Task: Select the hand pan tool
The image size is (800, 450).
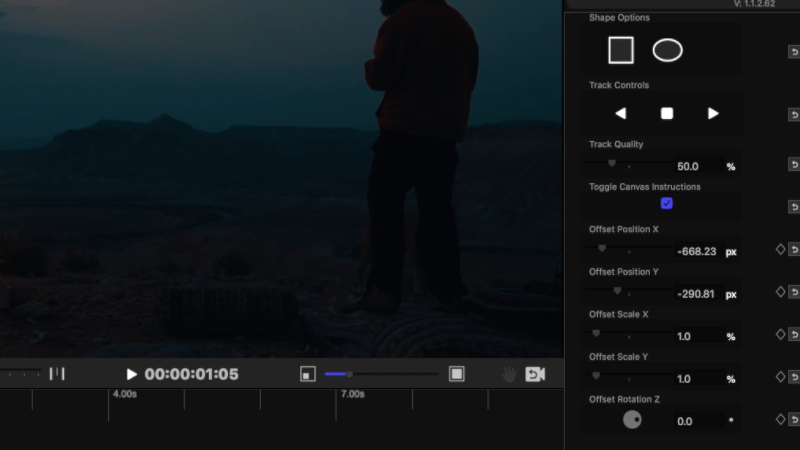Action: point(509,374)
